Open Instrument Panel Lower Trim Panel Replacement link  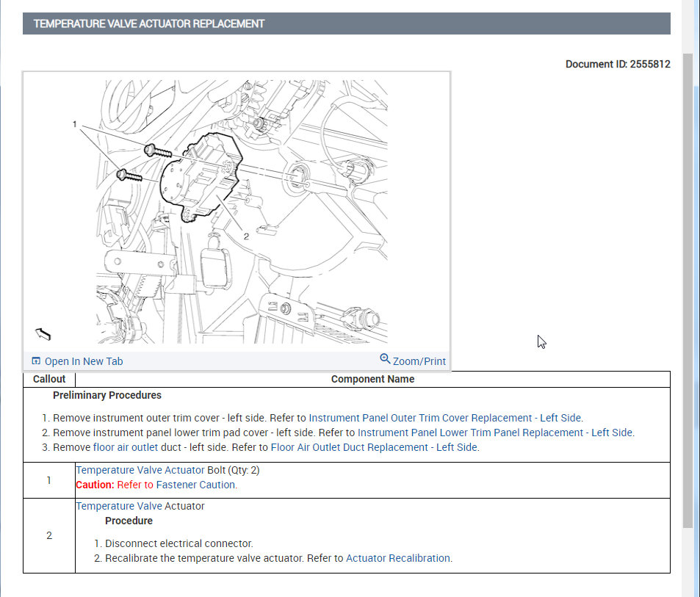coord(495,433)
